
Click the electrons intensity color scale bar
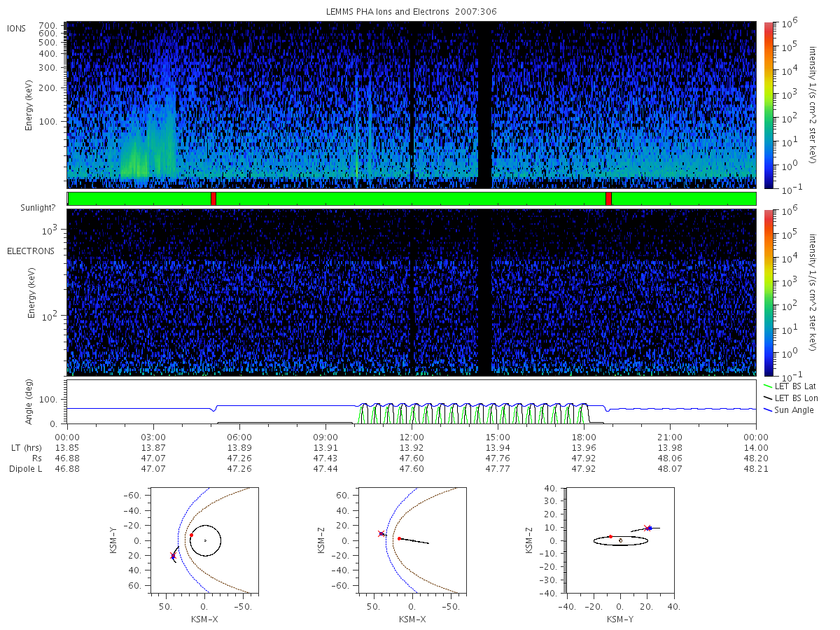point(769,293)
